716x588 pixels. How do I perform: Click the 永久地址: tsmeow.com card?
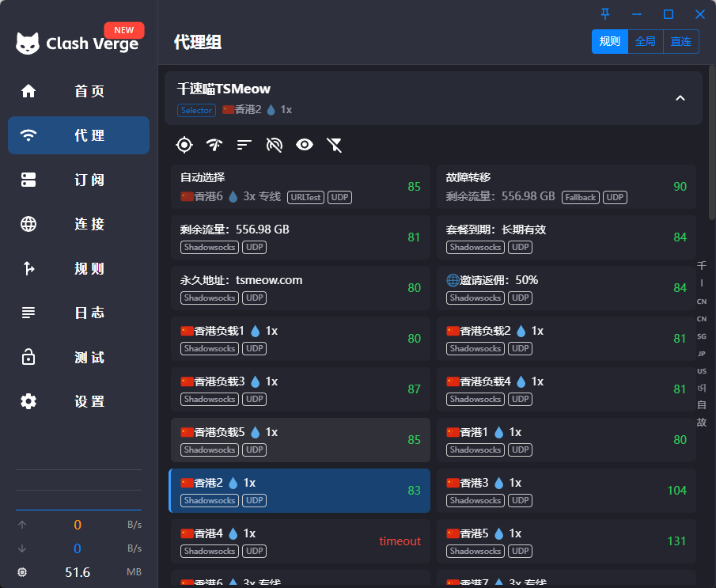pos(300,288)
